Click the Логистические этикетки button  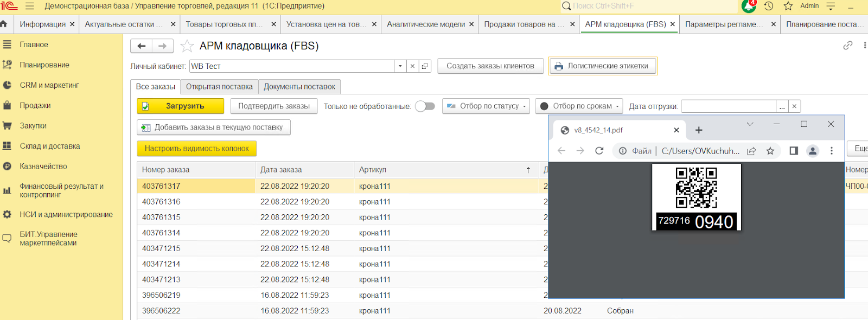click(602, 66)
